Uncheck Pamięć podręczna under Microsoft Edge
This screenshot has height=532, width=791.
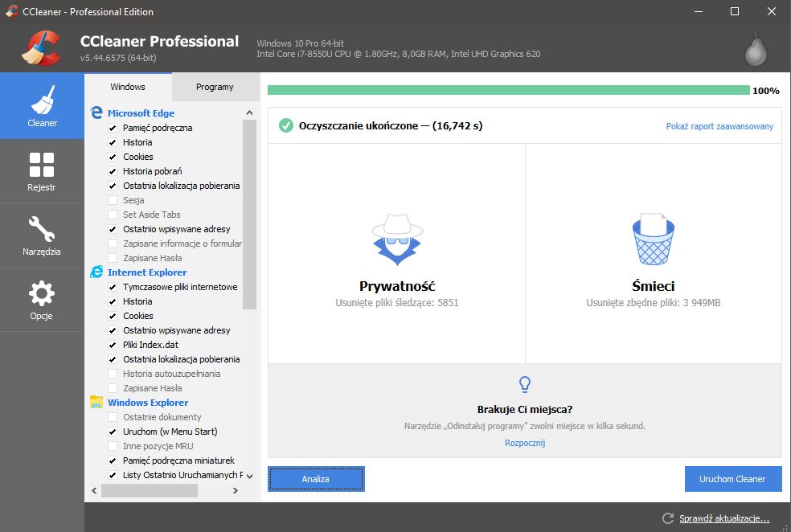(x=113, y=128)
